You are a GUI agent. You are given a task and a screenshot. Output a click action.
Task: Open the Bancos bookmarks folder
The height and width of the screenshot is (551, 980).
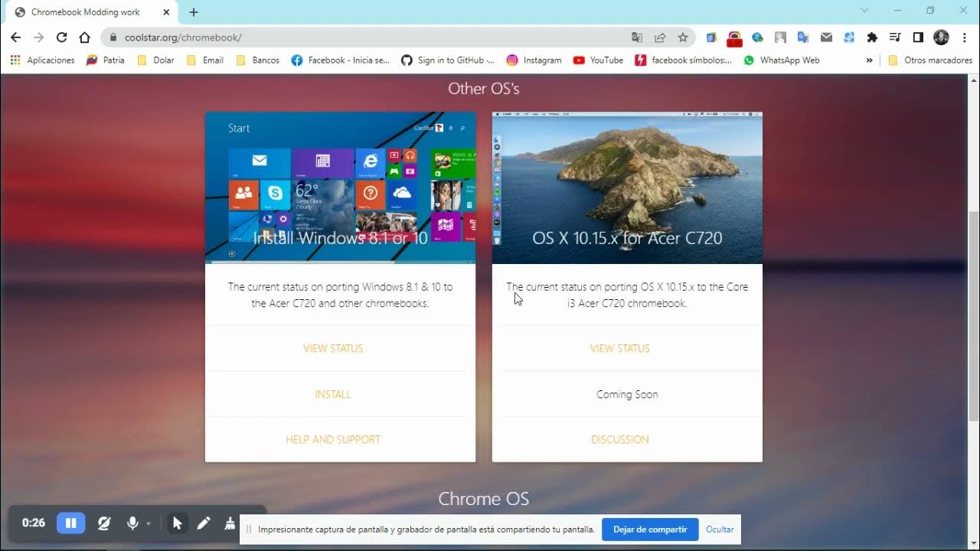(x=257, y=60)
